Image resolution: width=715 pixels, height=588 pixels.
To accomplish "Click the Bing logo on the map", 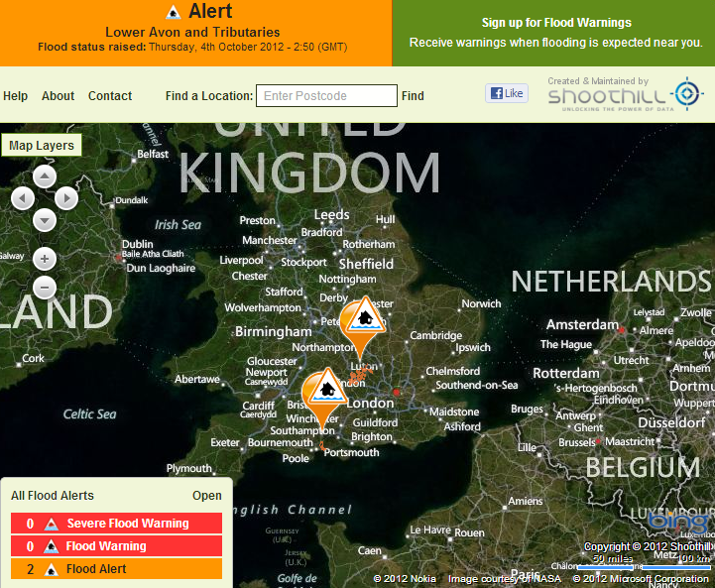I will click(x=678, y=521).
